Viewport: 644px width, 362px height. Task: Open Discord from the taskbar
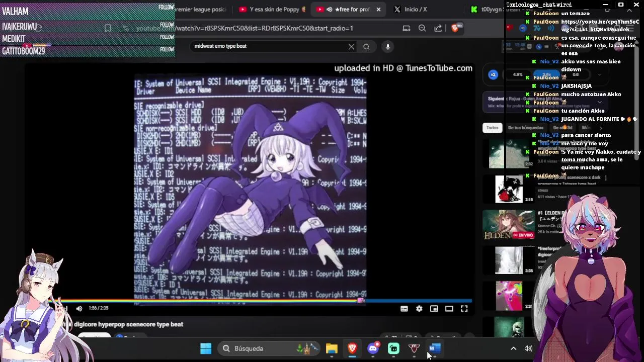click(373, 348)
